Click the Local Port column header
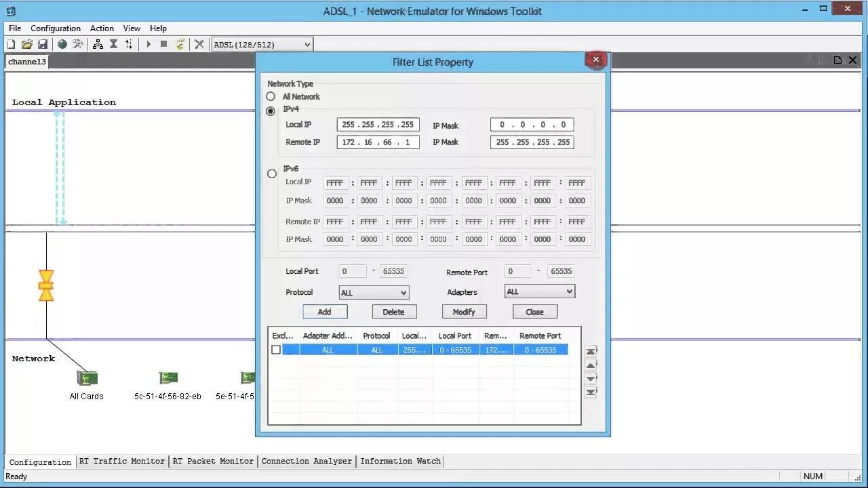The width and height of the screenshot is (868, 488). click(x=455, y=335)
